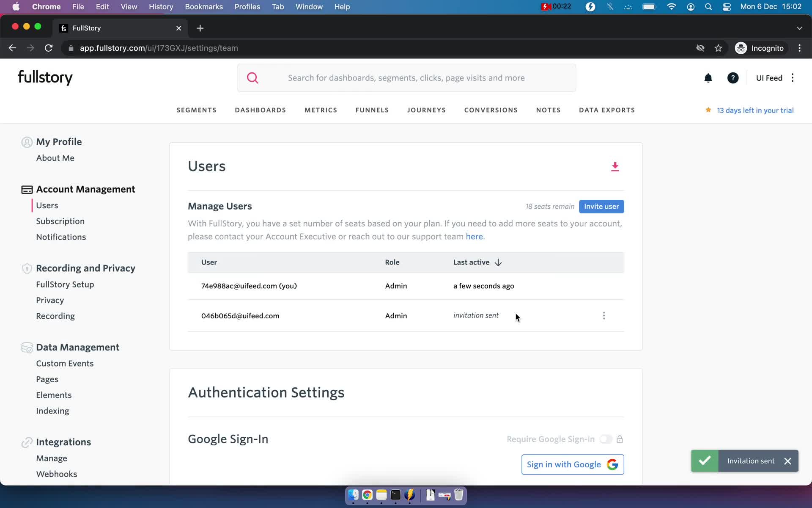Open Recording settings
This screenshot has height=508, width=812.
coord(55,316)
